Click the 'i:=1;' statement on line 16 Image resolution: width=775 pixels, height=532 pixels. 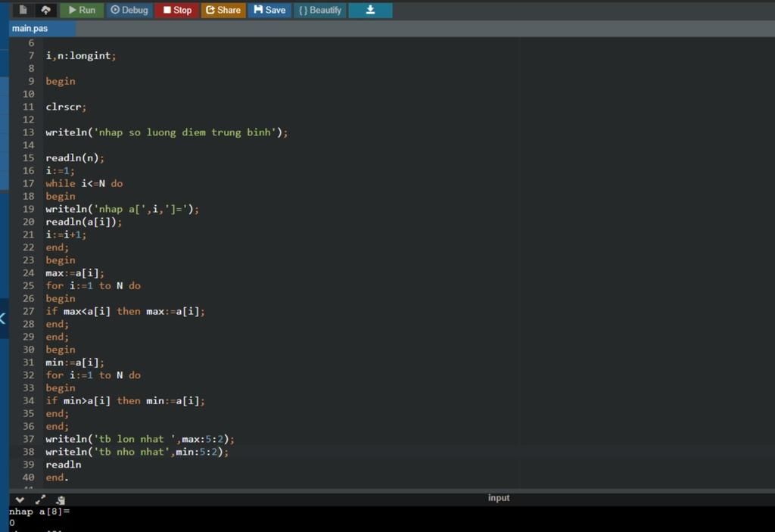(60, 170)
